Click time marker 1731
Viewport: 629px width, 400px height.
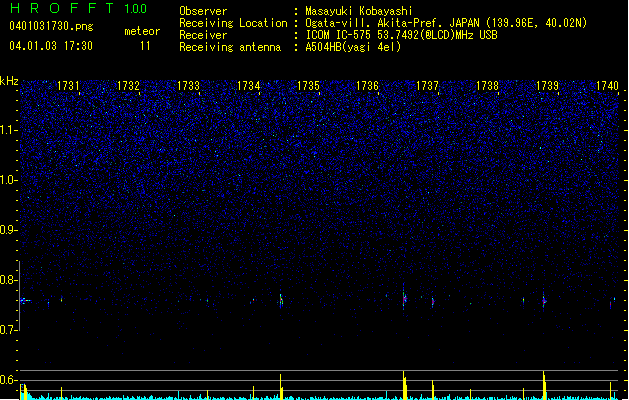68,86
